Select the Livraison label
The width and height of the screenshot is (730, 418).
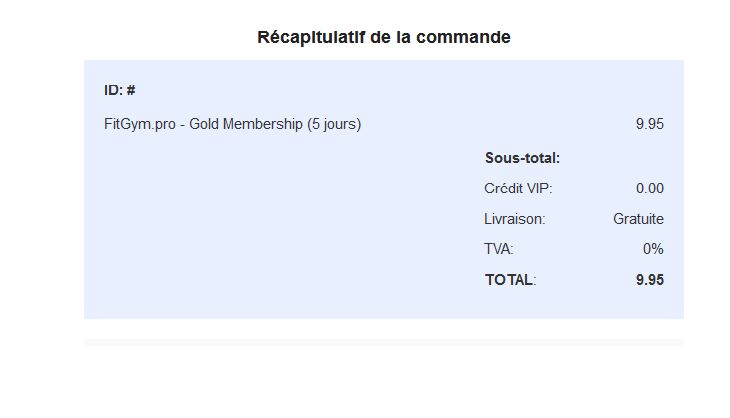tap(514, 219)
